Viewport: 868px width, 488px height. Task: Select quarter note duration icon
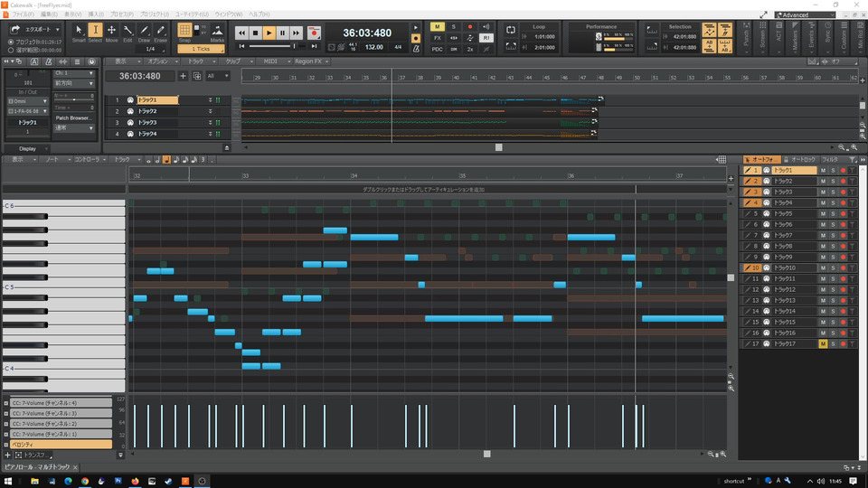[166, 160]
